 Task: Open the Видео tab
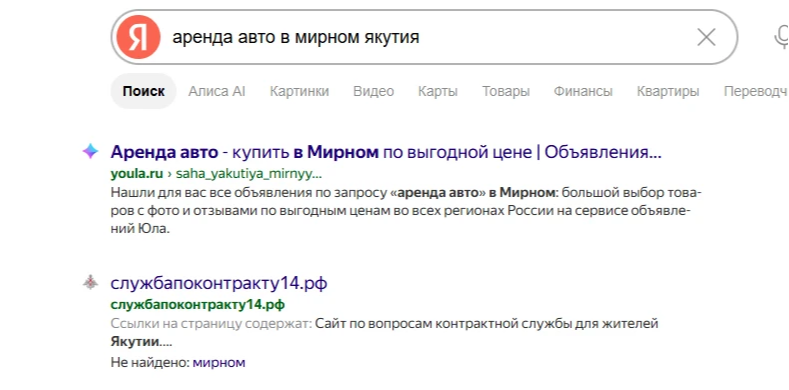[373, 91]
